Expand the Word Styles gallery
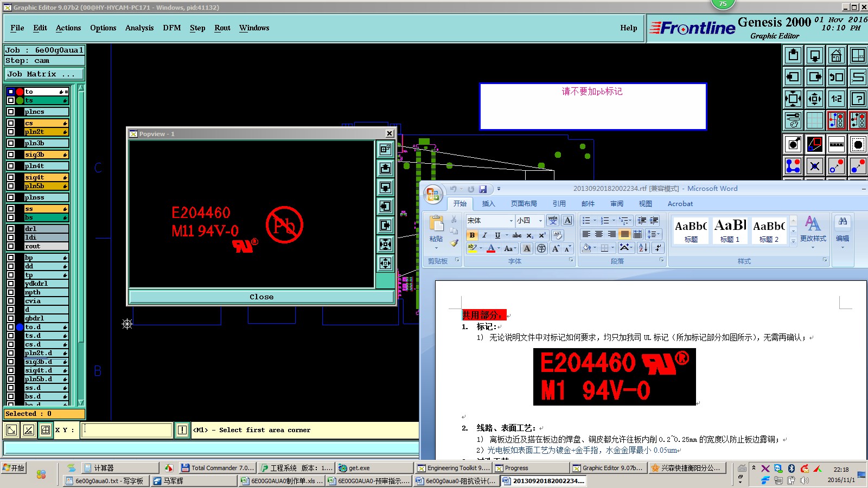 [793, 241]
